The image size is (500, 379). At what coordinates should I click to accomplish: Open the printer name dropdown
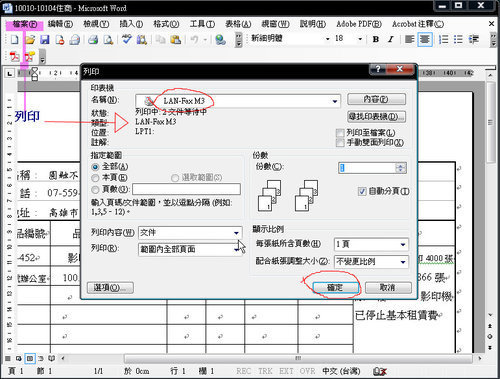pyautogui.click(x=335, y=101)
